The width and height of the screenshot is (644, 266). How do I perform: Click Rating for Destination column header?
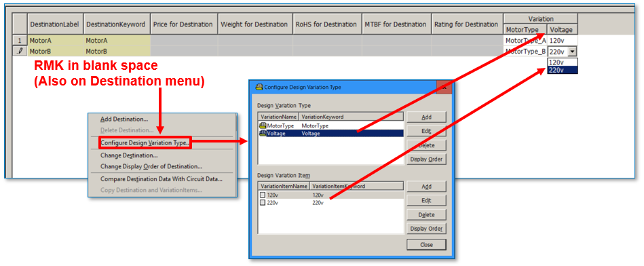(x=467, y=24)
